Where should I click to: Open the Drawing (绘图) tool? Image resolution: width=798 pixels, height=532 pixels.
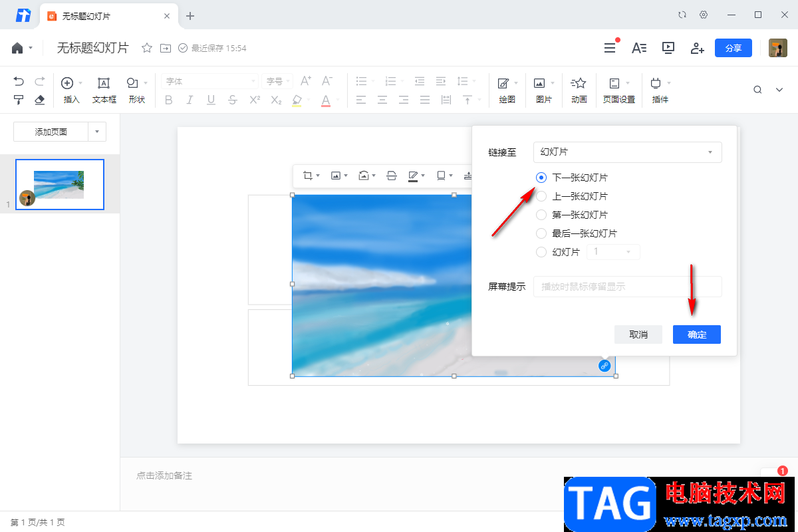pyautogui.click(x=507, y=90)
